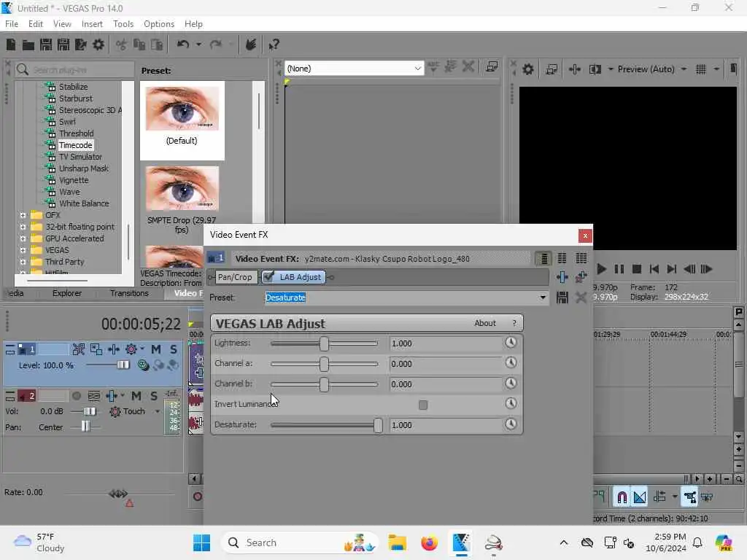The image size is (747, 560).
Task: Open the Desaturate preset dropdown arrow
Action: tap(543, 297)
